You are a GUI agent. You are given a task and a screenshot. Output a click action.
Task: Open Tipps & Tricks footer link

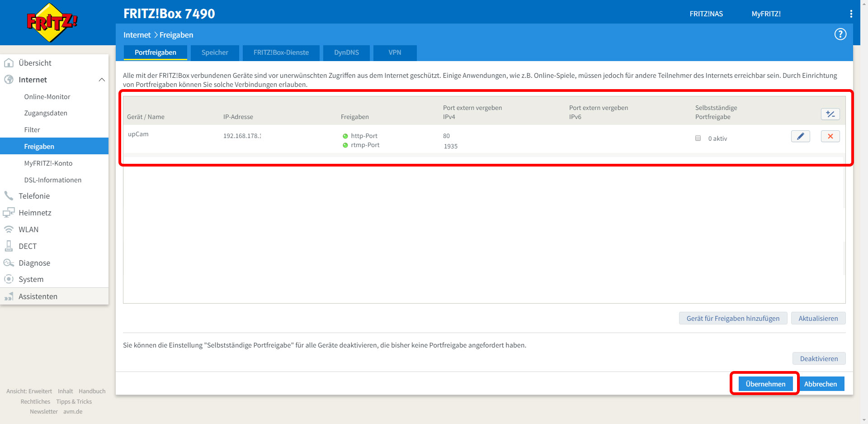point(74,401)
